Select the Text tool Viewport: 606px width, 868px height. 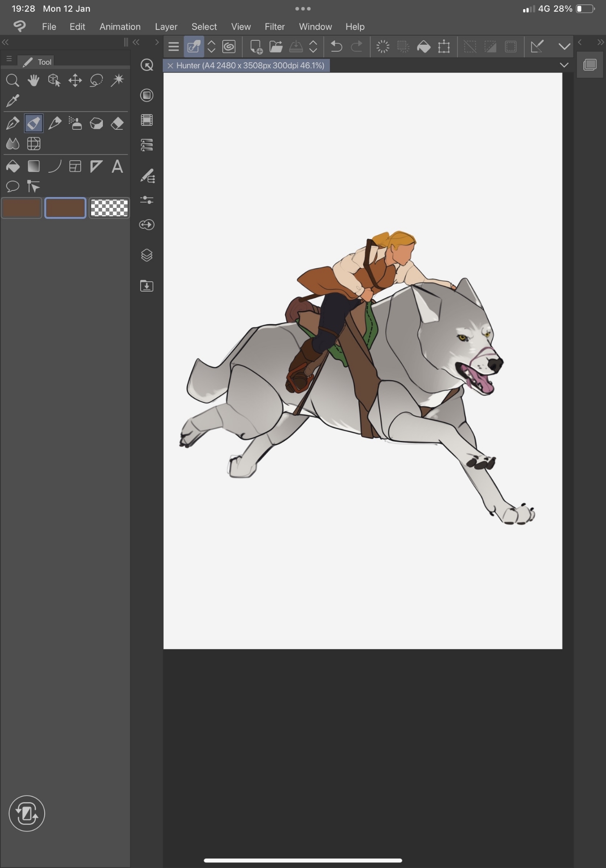[117, 166]
